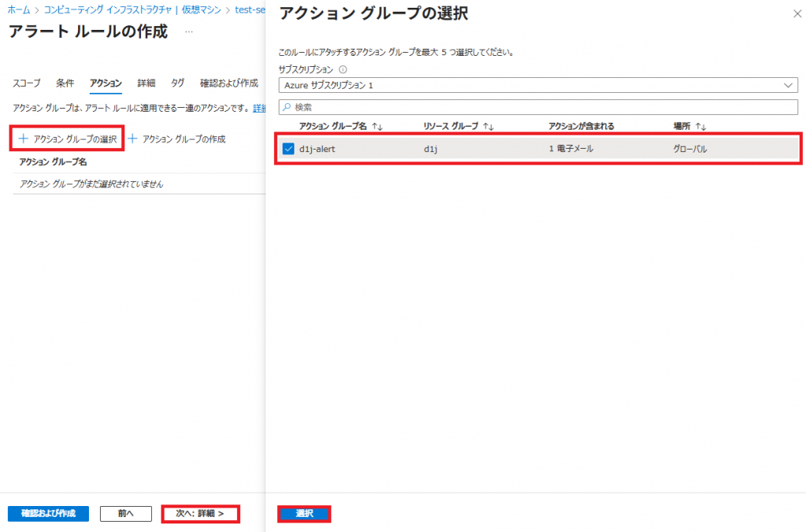Click the 次へ: 詳細 button
The width and height of the screenshot is (806, 532).
(x=200, y=513)
